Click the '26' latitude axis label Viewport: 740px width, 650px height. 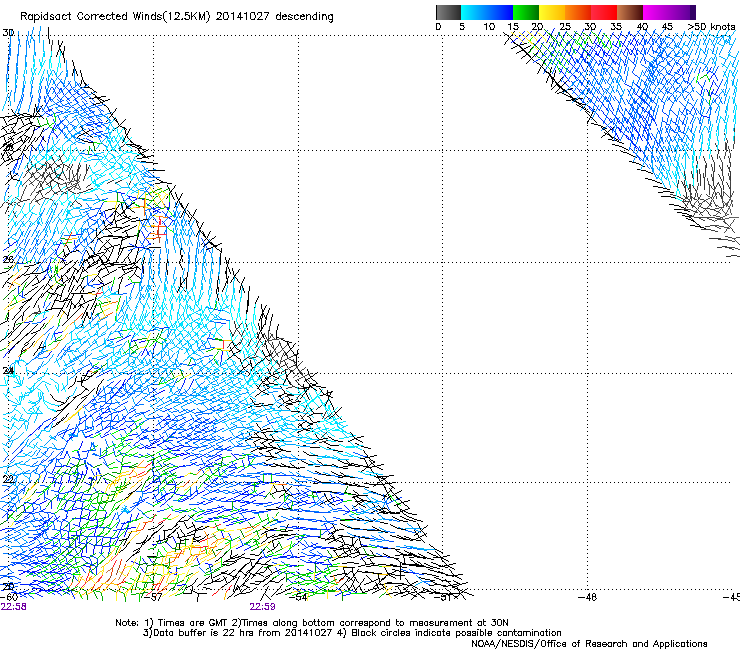tap(8, 260)
